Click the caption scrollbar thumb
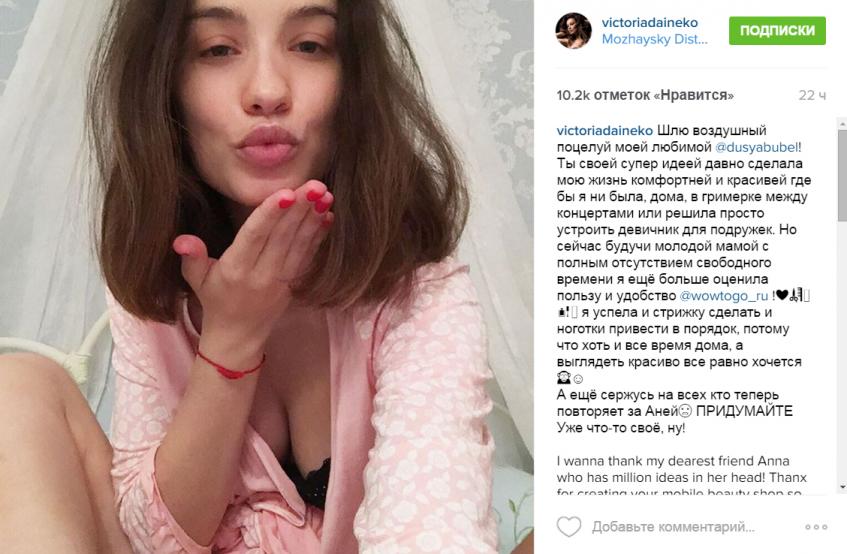The image size is (847, 554). coord(842,175)
